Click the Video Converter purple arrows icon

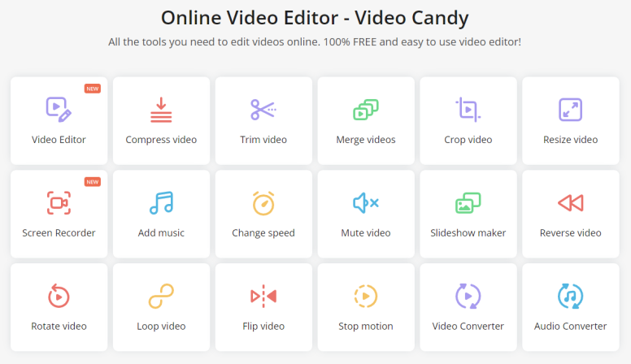tap(468, 296)
